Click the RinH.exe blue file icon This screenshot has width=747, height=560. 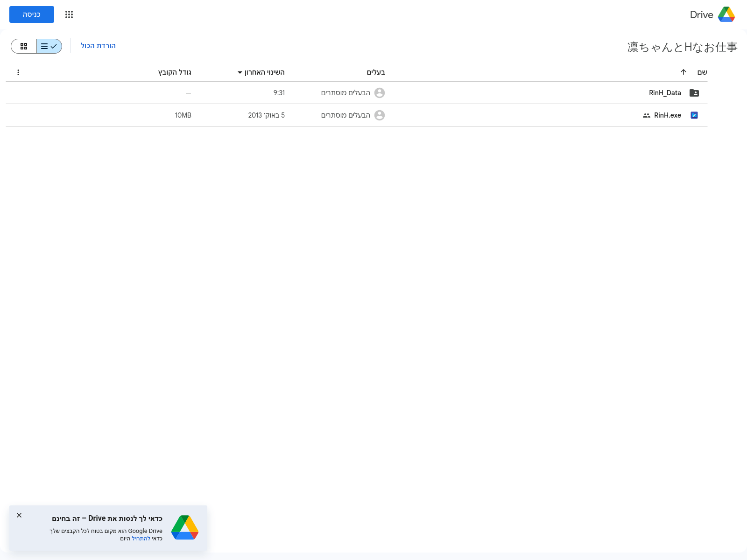(x=694, y=115)
